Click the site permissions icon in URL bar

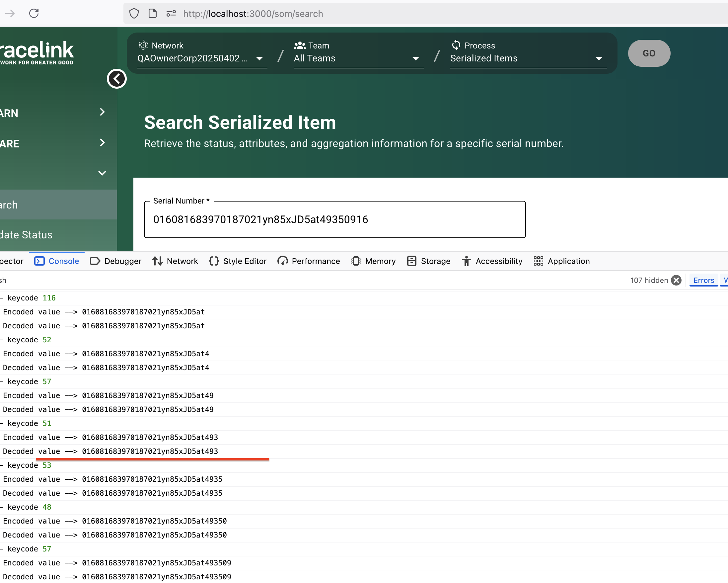point(171,14)
